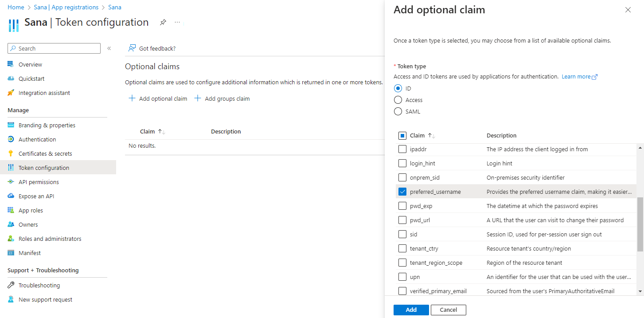Sort claims via panel Claim column header
This screenshot has height=318, width=644.
point(418,136)
